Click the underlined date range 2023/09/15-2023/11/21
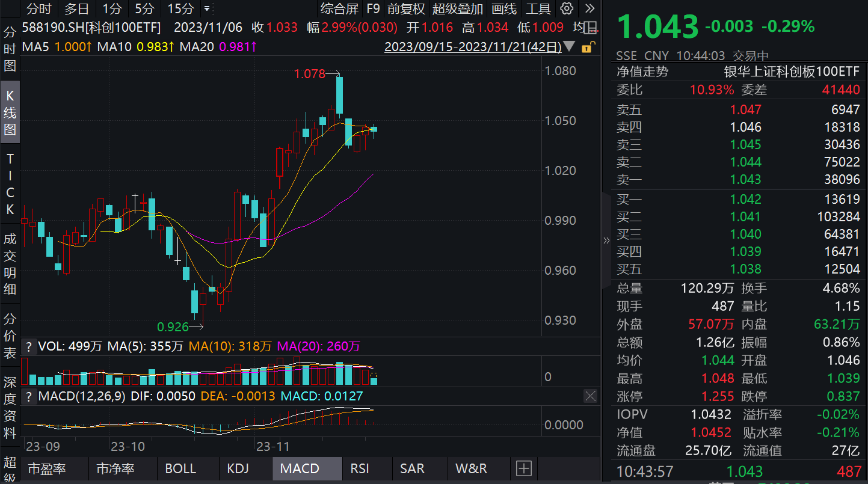The image size is (868, 484). (473, 47)
